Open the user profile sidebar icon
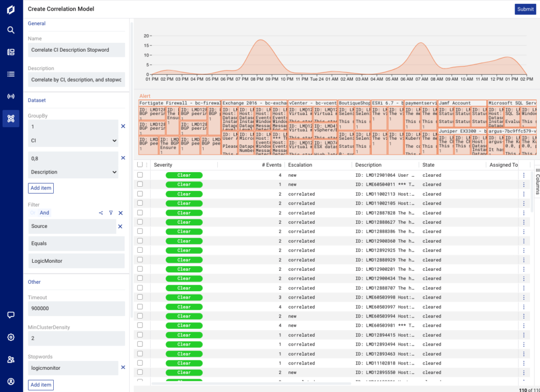This screenshot has width=540, height=392. [11, 381]
